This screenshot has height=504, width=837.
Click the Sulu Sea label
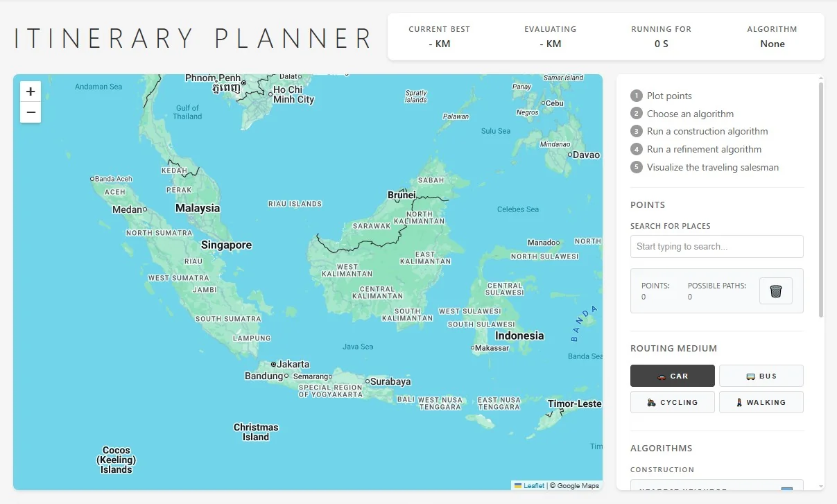coord(496,131)
